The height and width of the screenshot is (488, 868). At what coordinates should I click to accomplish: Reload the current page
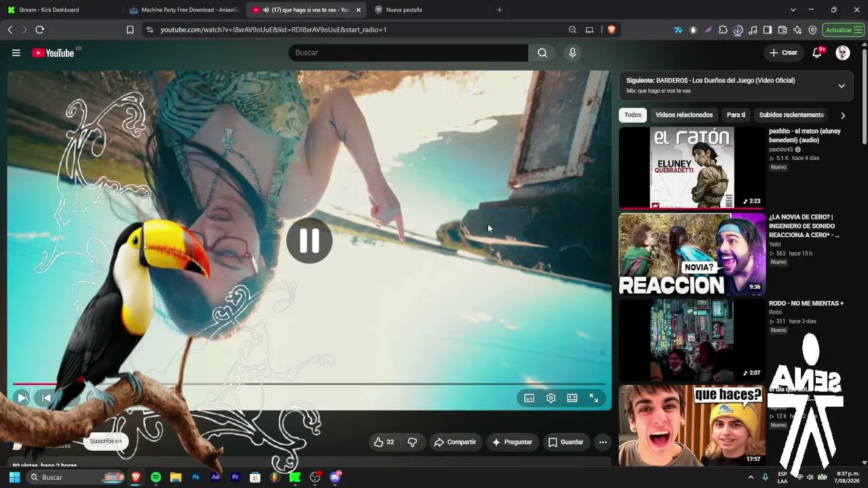click(40, 30)
